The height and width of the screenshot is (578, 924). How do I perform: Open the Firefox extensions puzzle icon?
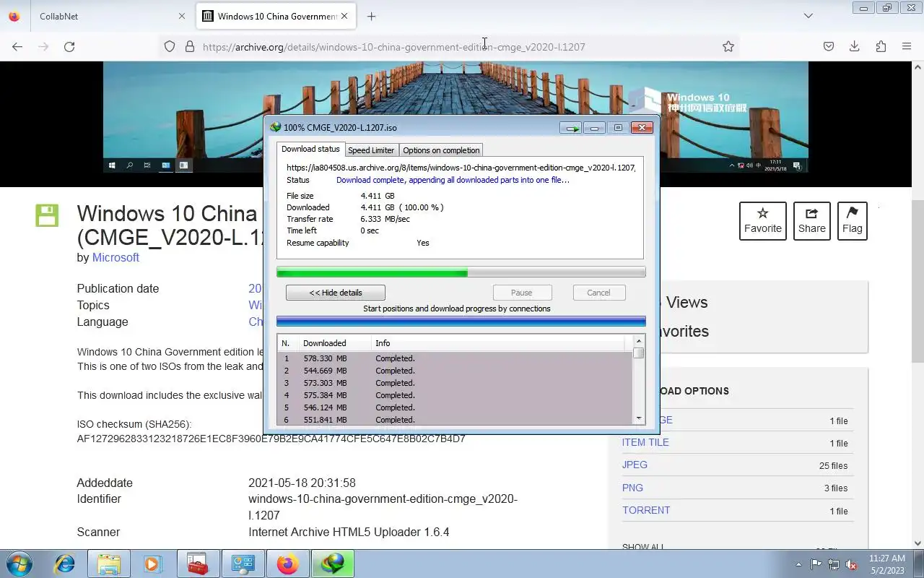pos(881,46)
